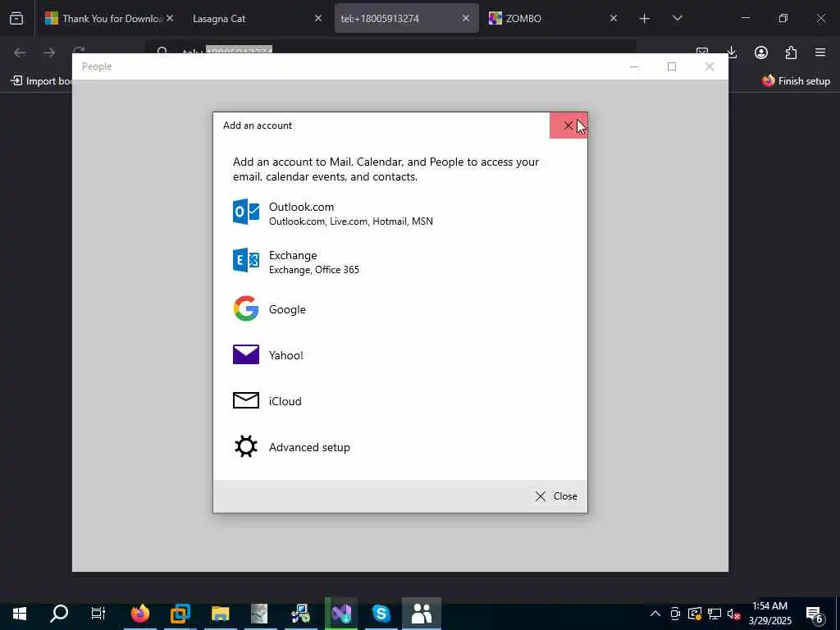Open Windows search from taskbar
840x630 pixels.
tap(59, 614)
